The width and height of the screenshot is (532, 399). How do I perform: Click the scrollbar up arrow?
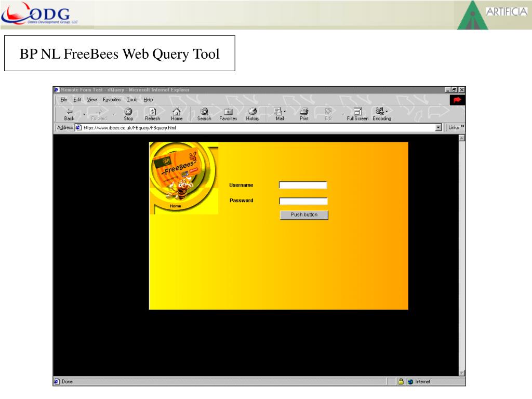(x=461, y=138)
